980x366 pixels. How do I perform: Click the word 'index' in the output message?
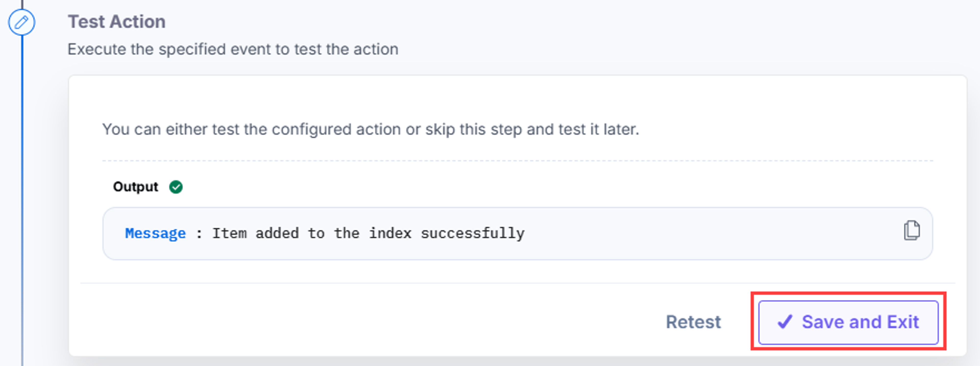pos(390,233)
